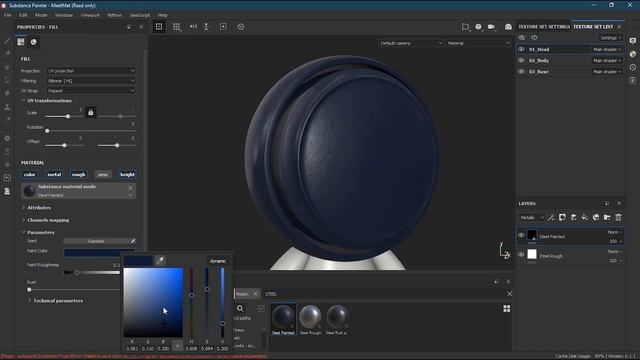The height and width of the screenshot is (360, 640).
Task: Toggle the metal channel button
Action: (54, 174)
